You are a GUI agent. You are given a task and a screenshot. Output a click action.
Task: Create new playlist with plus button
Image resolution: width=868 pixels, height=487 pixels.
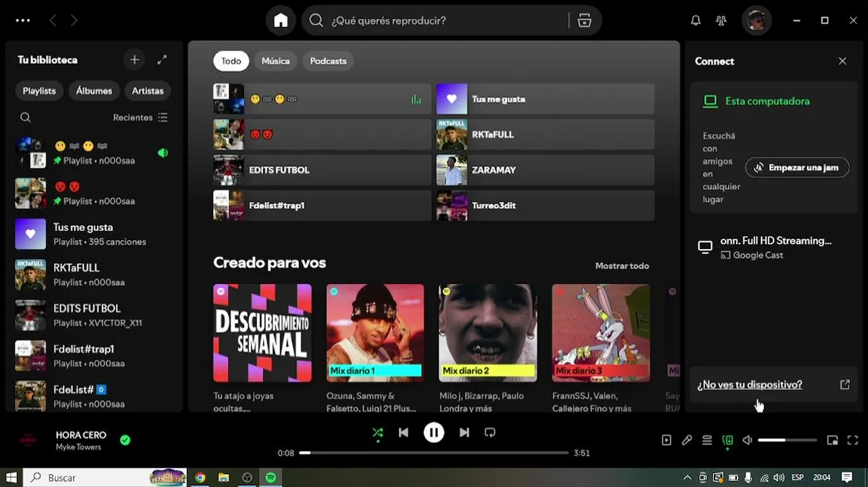click(x=135, y=60)
